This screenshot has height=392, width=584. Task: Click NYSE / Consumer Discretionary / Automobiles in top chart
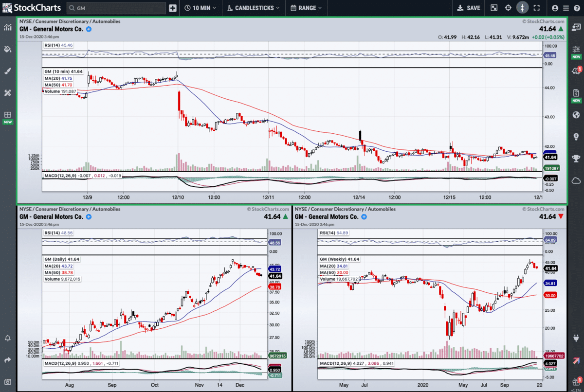(70, 21)
